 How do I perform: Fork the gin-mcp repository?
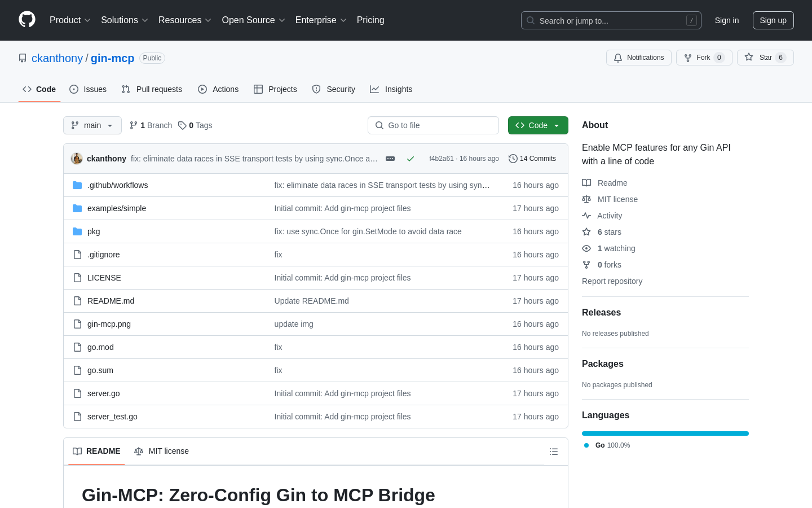click(x=704, y=58)
